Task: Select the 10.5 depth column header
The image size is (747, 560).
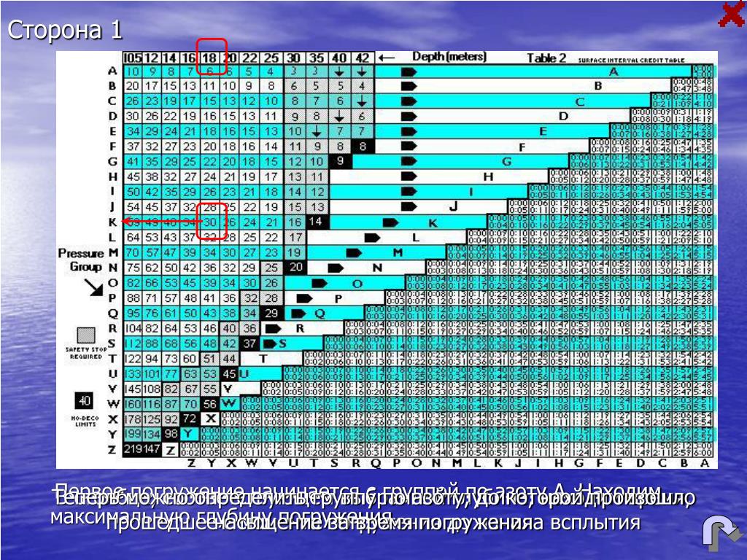Action: click(132, 58)
